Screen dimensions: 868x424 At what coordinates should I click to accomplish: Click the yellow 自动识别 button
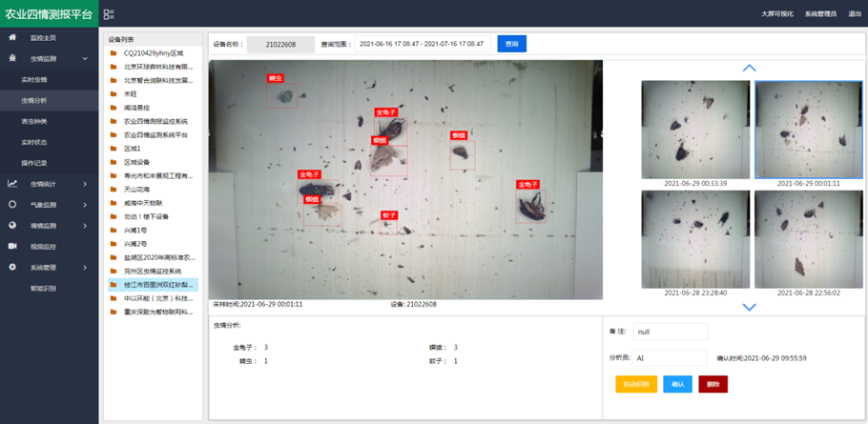tap(636, 384)
